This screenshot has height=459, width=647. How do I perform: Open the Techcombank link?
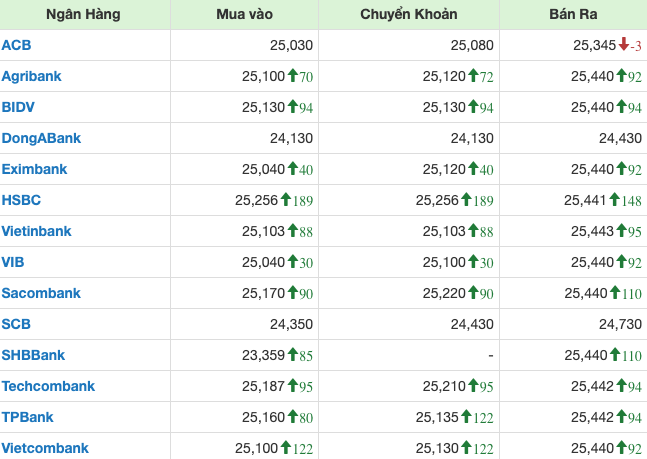[x=48, y=386]
